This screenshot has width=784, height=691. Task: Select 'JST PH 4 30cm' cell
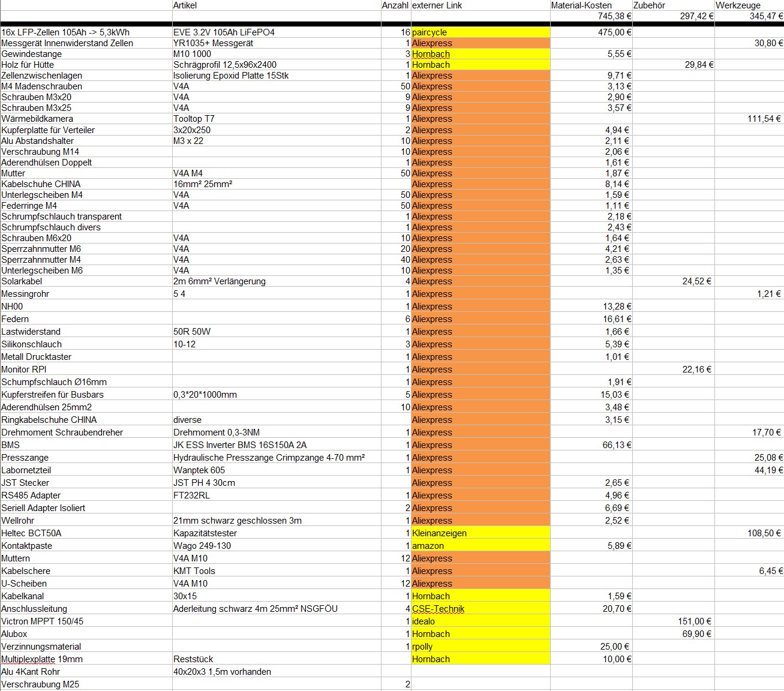click(x=277, y=483)
